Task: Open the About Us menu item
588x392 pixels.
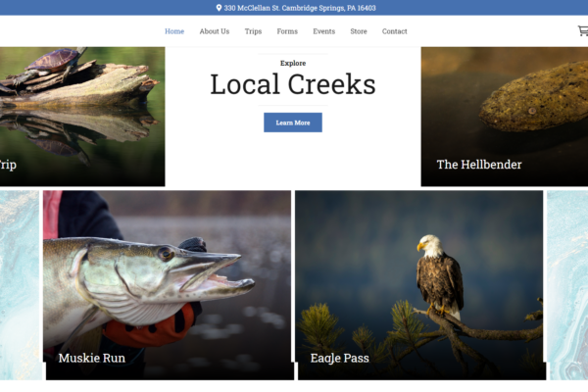Action: [214, 31]
